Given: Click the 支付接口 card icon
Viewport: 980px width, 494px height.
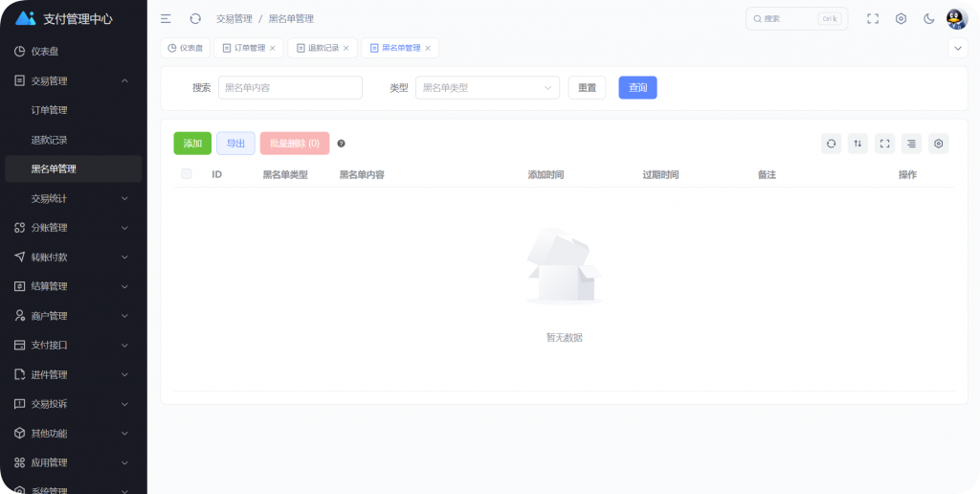Looking at the screenshot, I should point(19,346).
